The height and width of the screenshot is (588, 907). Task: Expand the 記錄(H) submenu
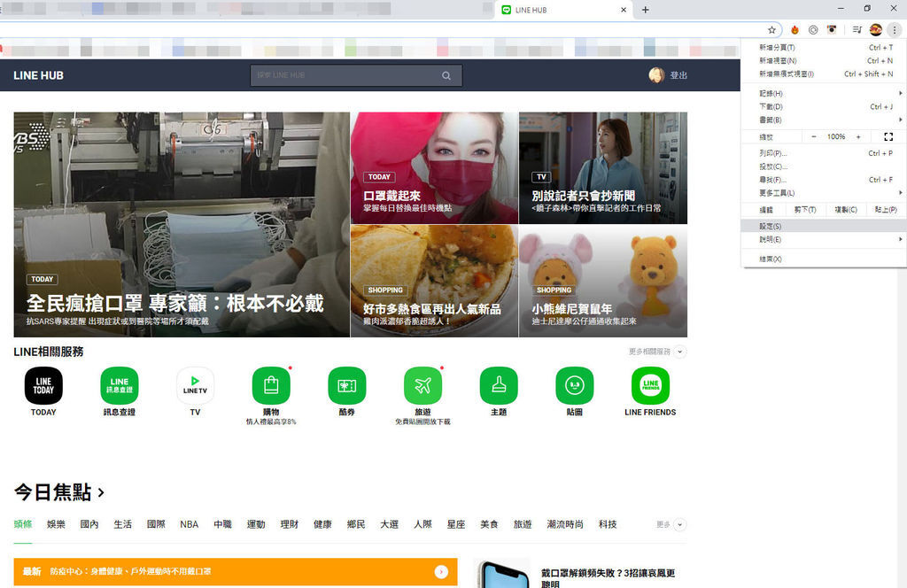pos(823,93)
